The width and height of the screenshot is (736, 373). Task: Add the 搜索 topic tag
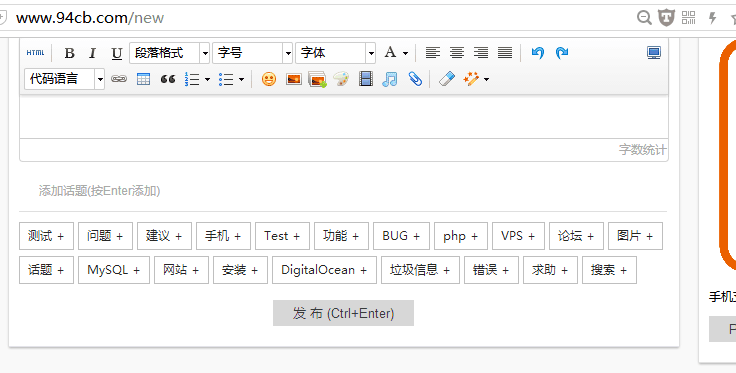point(609,270)
